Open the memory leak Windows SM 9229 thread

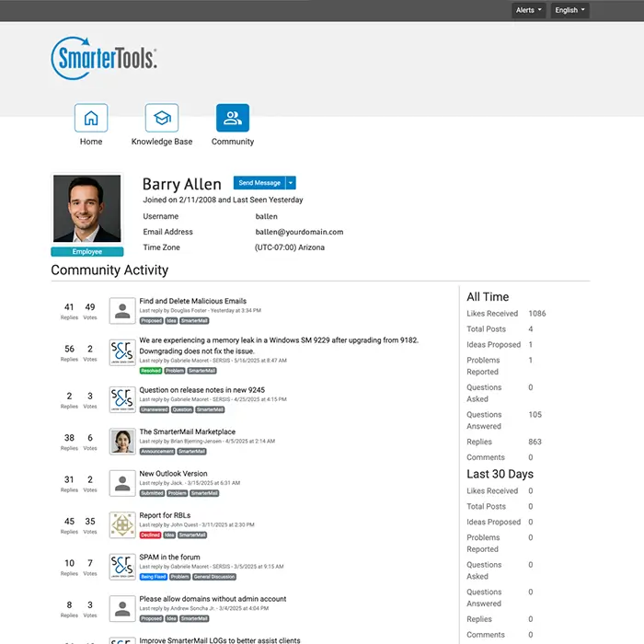pos(279,345)
